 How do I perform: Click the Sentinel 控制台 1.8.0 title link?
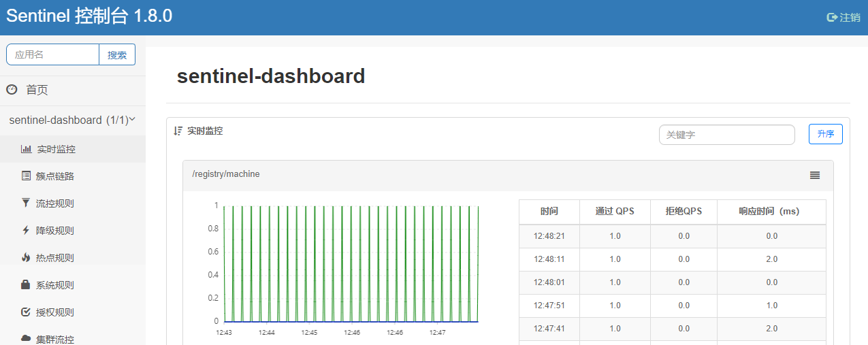pyautogui.click(x=89, y=16)
